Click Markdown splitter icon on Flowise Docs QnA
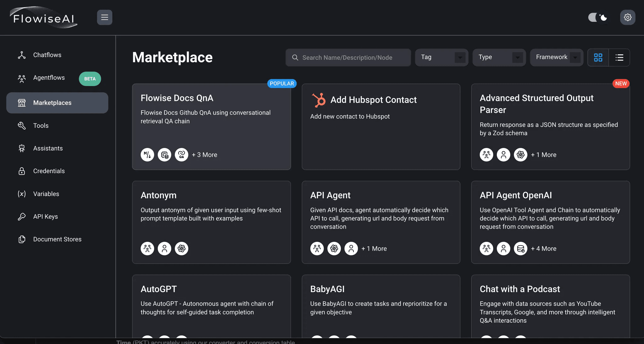This screenshot has height=344, width=644. coord(147,155)
